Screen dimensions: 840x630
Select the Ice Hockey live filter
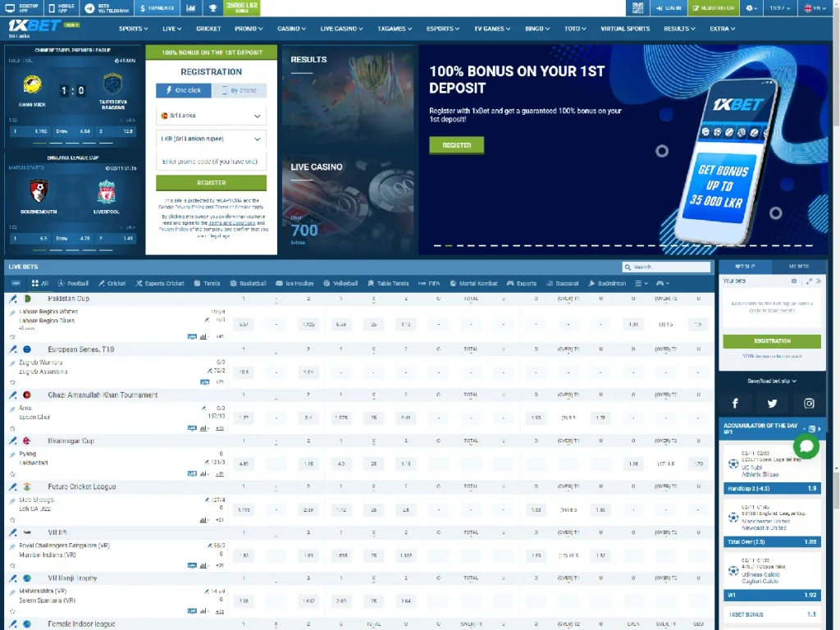point(296,283)
